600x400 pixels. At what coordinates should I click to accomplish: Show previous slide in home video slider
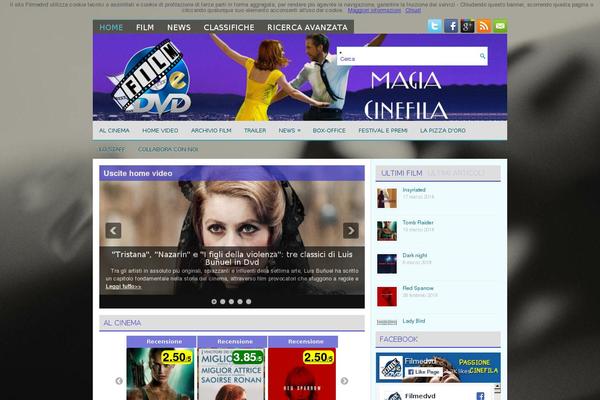coord(113,230)
